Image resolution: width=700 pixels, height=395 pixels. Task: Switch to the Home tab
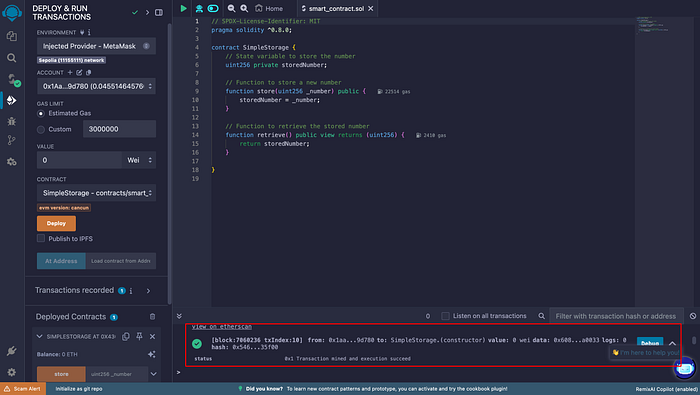click(x=269, y=8)
